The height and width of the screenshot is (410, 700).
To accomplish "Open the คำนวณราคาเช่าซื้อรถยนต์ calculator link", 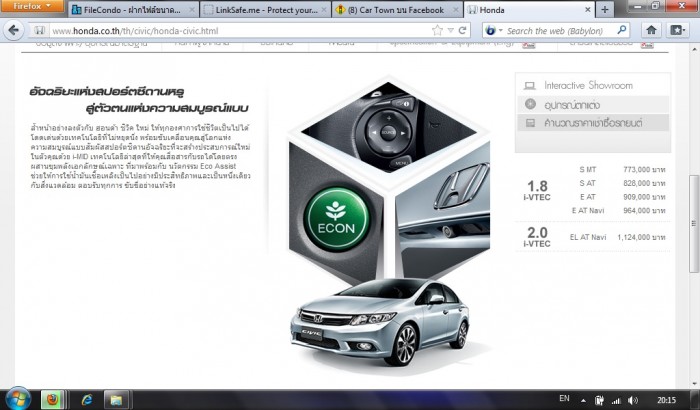I will [x=593, y=123].
